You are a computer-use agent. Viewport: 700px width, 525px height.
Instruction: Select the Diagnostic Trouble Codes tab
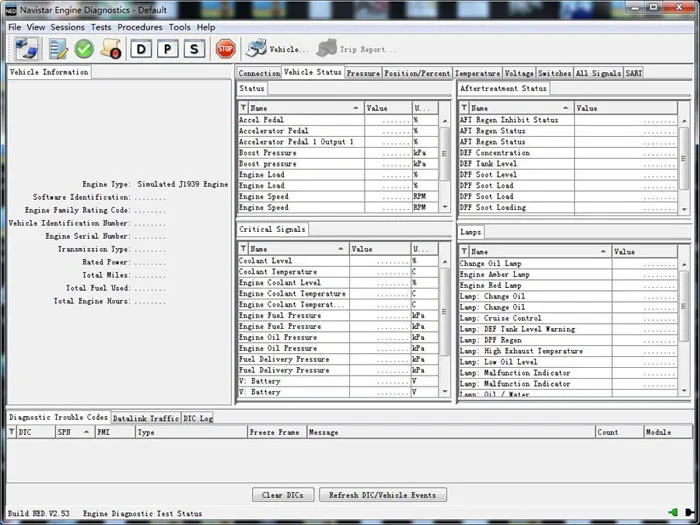[x=58, y=417]
